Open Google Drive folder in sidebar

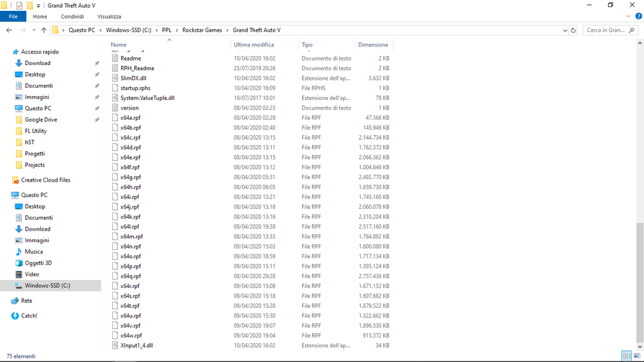coord(41,120)
